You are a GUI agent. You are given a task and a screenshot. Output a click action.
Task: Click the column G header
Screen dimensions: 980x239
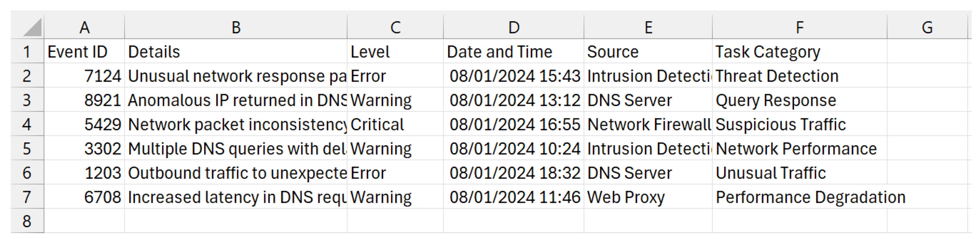point(927,27)
